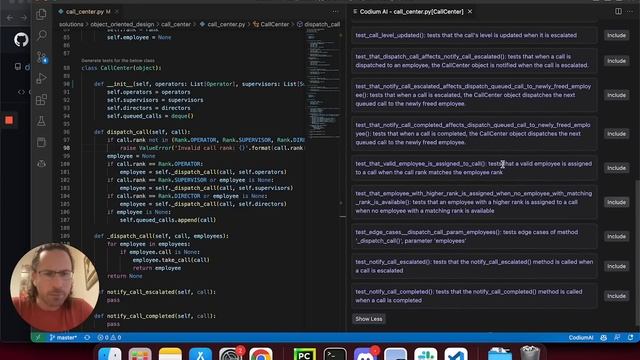640x360 pixels.
Task: Open the CallCenter class breadcrumb dropdown
Action: 271,24
